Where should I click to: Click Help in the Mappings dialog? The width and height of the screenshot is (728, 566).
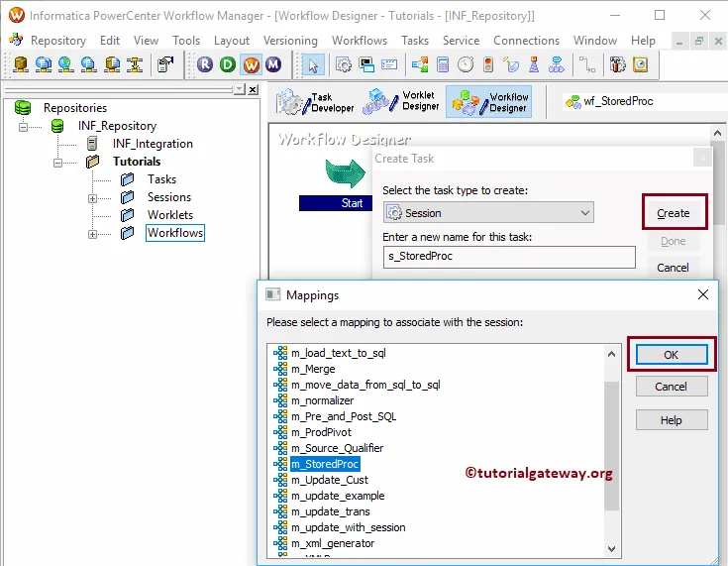[x=672, y=420]
